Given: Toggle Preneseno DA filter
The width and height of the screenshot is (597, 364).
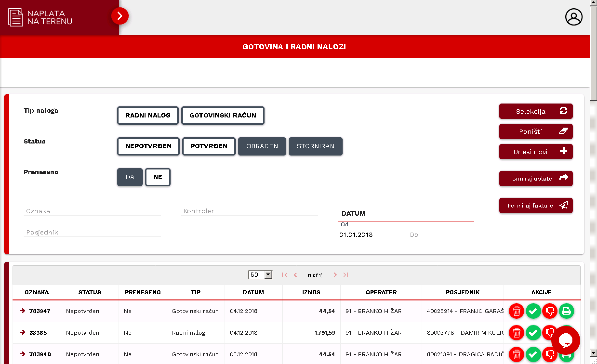Looking at the screenshot, I should point(130,177).
